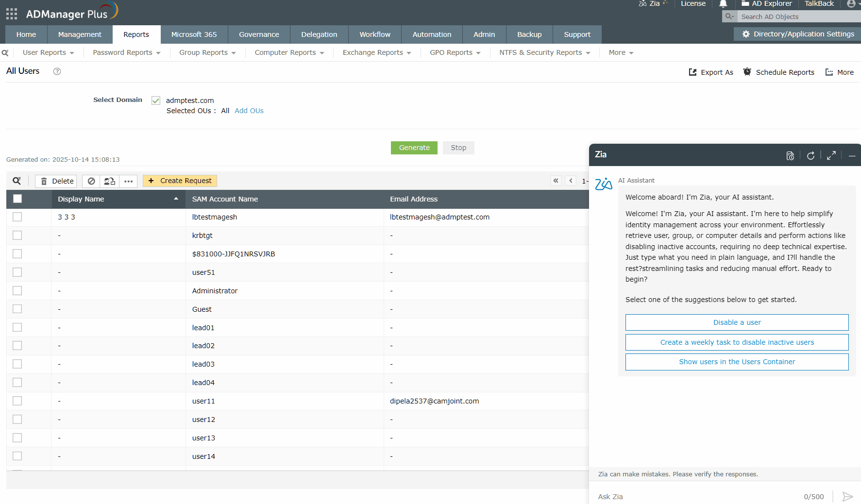Expand the Zia panel to full size

pos(831,155)
